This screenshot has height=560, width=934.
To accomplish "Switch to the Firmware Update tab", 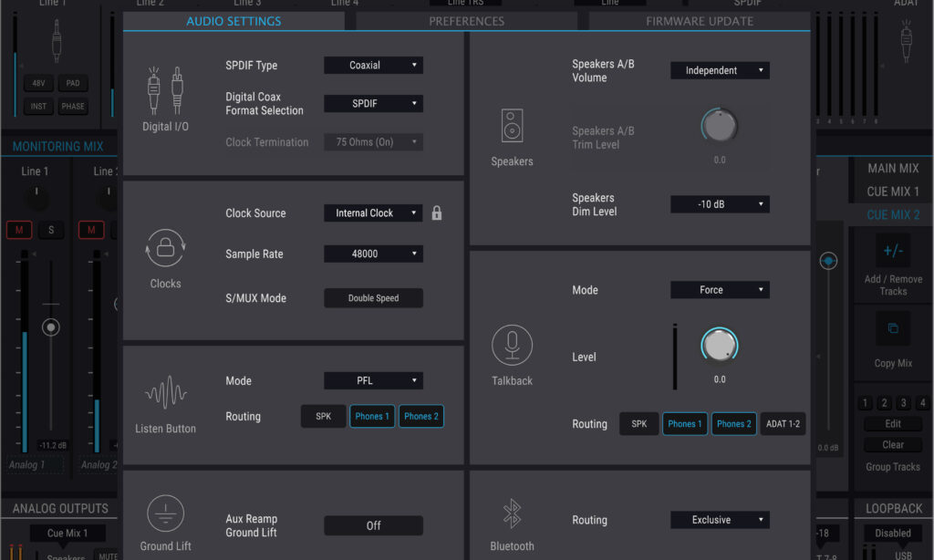I will pos(700,22).
